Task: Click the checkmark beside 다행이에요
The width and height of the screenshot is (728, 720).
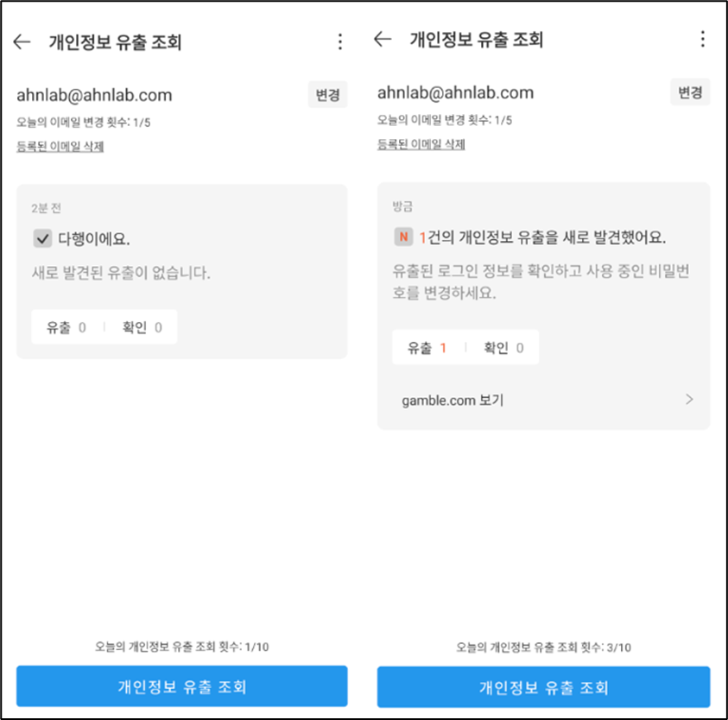Action: point(41,239)
